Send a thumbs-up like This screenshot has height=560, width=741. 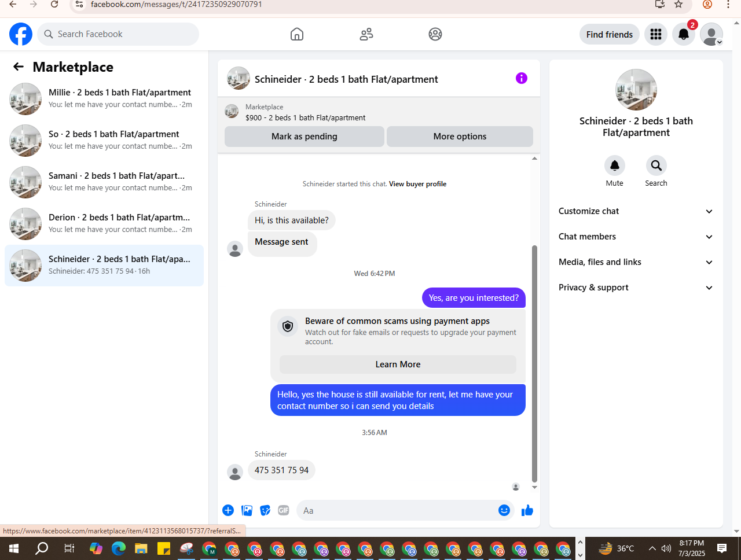(x=527, y=510)
